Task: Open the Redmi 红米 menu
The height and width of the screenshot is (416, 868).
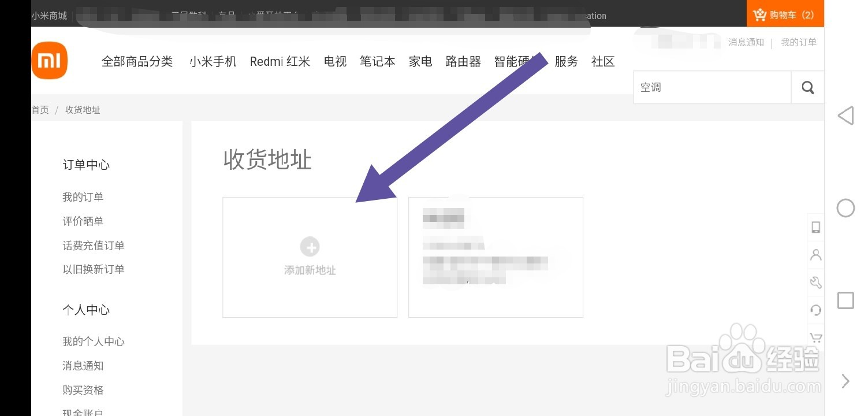Action: pyautogui.click(x=280, y=61)
